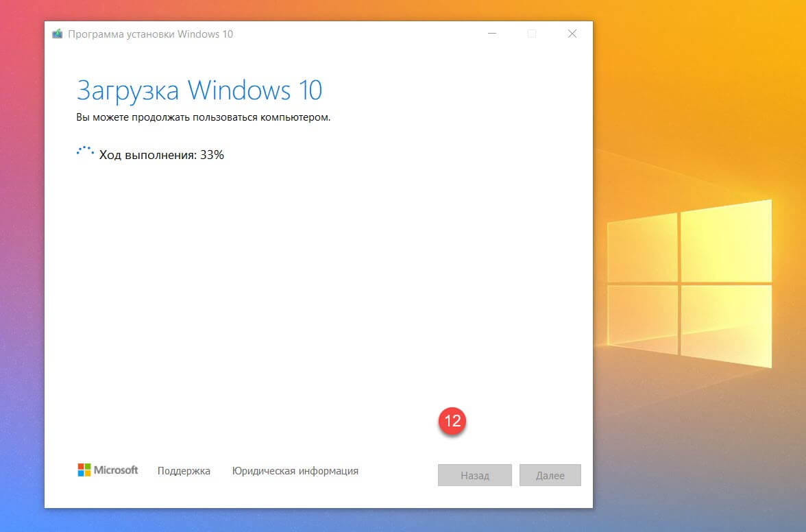Viewport: 806px width, 532px height.
Task: Close the Программа установки Windows 10 window
Action: [x=572, y=34]
